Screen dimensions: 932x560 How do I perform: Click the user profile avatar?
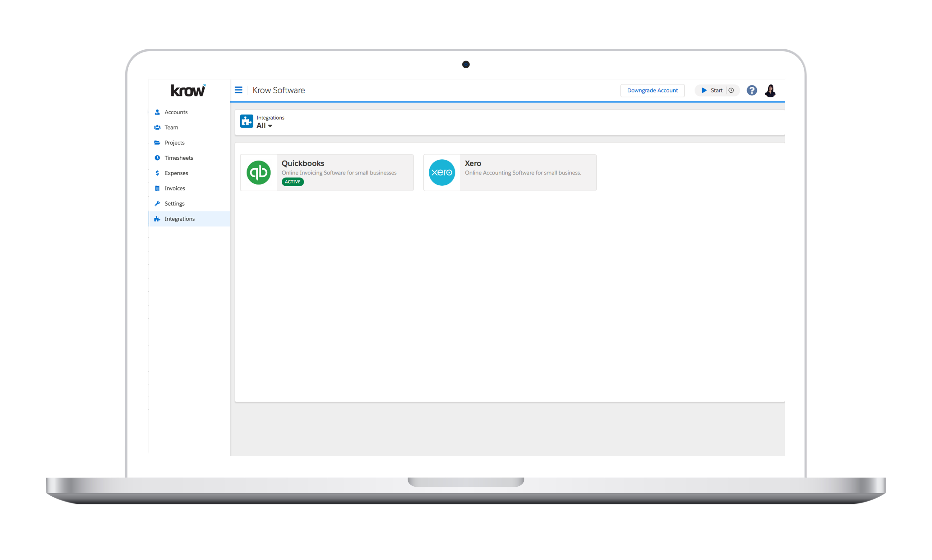[770, 91]
